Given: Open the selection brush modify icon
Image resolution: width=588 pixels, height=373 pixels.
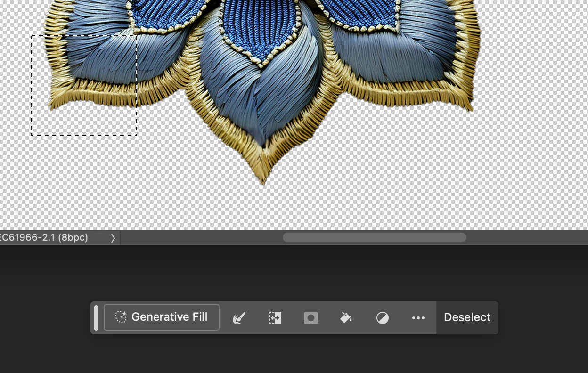Looking at the screenshot, I should point(239,318).
